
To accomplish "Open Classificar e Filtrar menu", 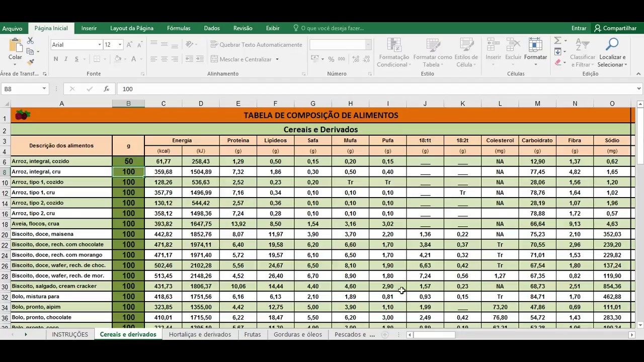I will 583,53.
